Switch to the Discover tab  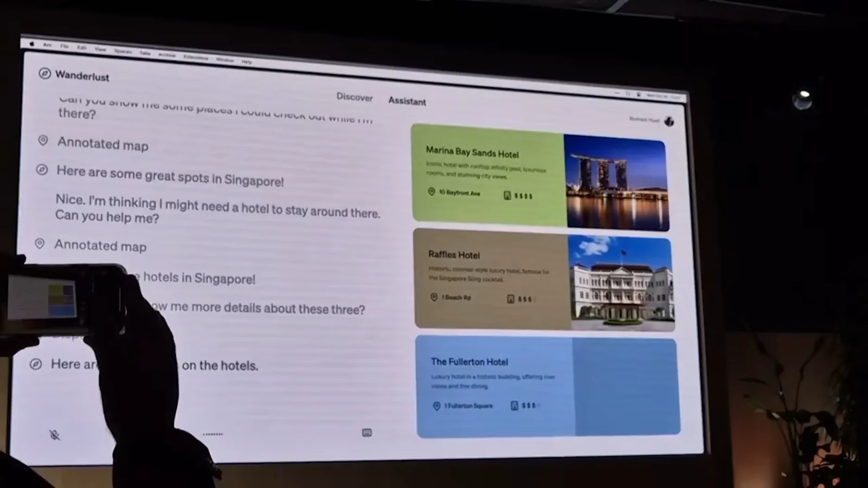click(355, 97)
